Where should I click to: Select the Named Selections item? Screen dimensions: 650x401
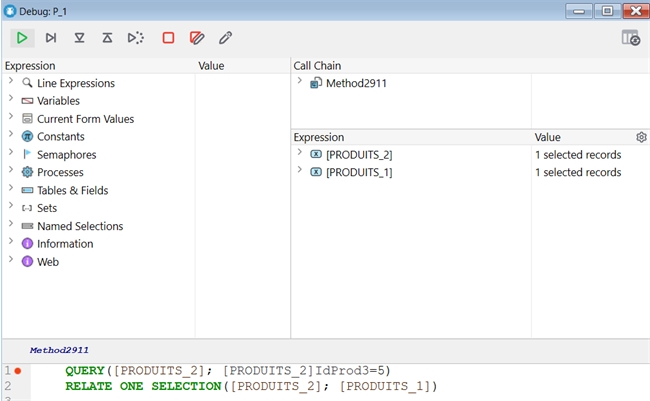coord(80,226)
